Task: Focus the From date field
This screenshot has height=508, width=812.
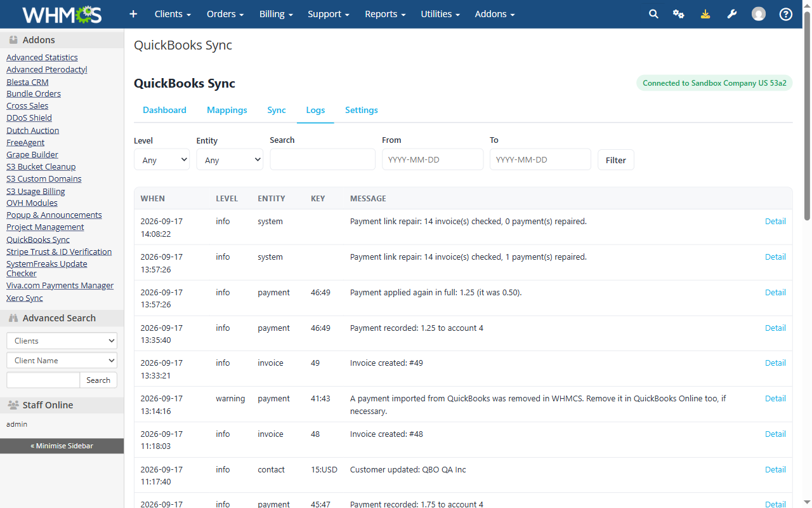Action: click(x=433, y=159)
